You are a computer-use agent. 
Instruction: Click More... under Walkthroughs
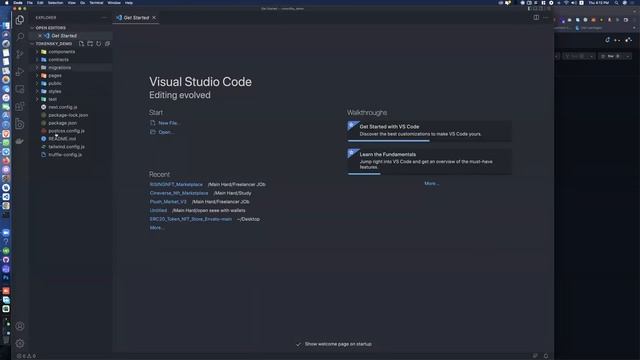(x=431, y=184)
